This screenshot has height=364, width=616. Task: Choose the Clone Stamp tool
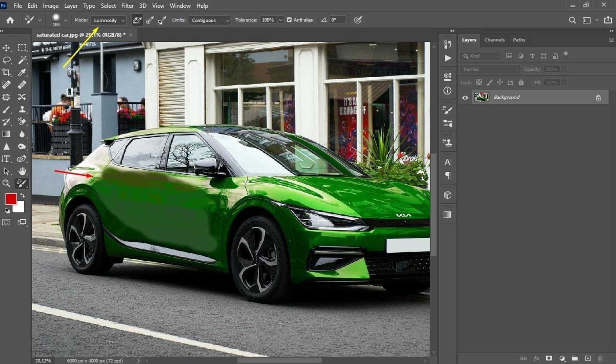tap(22, 109)
